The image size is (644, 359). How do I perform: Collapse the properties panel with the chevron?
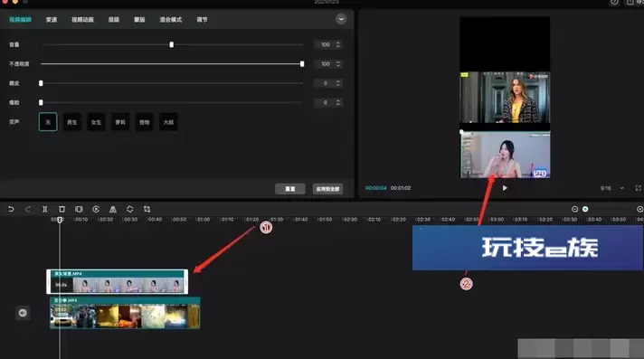pyautogui.click(x=341, y=19)
